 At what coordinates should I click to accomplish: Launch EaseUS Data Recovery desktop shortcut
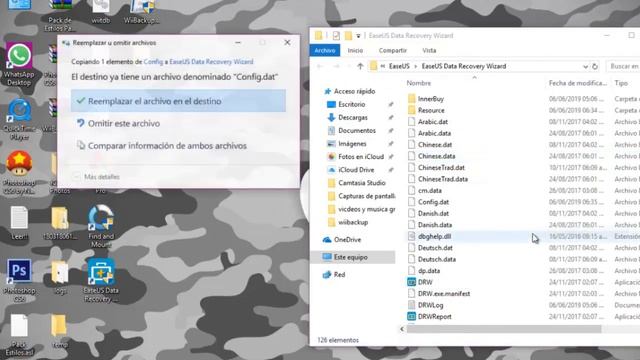(x=101, y=280)
